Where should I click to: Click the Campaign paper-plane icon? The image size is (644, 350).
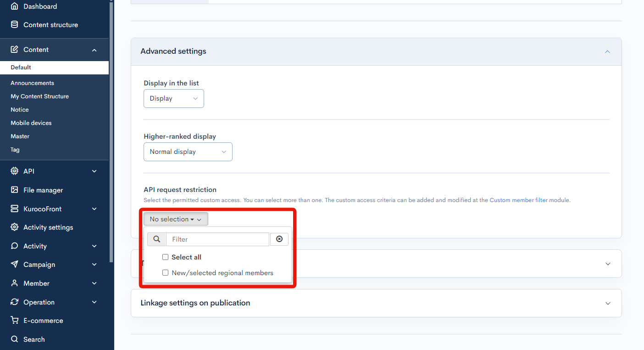click(15, 264)
